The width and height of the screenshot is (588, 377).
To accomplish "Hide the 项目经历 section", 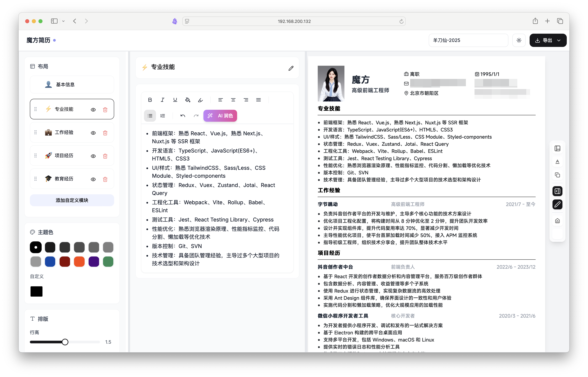I will point(93,156).
